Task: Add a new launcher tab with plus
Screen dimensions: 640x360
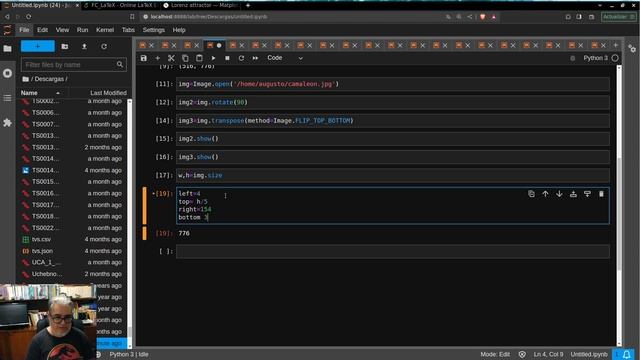Action: [616, 45]
